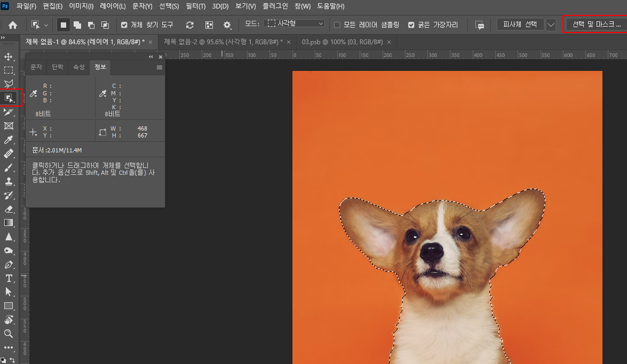Click the 피사체 선택 button
Viewport: 627px width, 364px height.
click(520, 25)
